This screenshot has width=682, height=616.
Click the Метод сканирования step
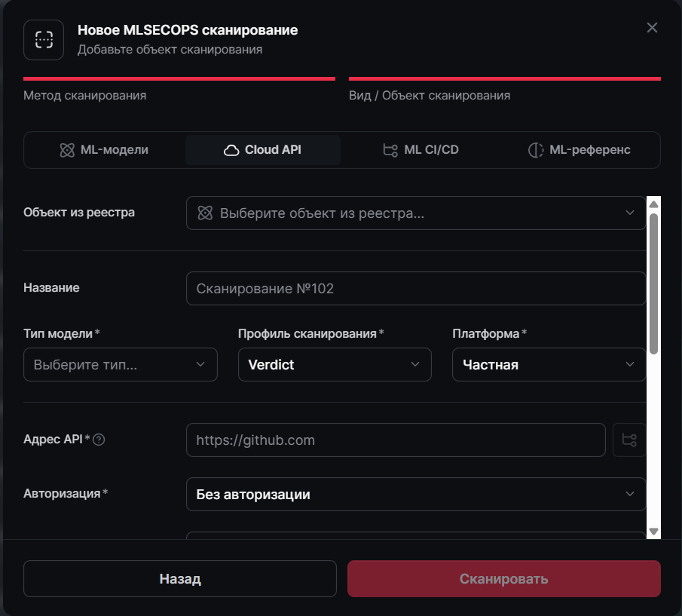(x=179, y=89)
